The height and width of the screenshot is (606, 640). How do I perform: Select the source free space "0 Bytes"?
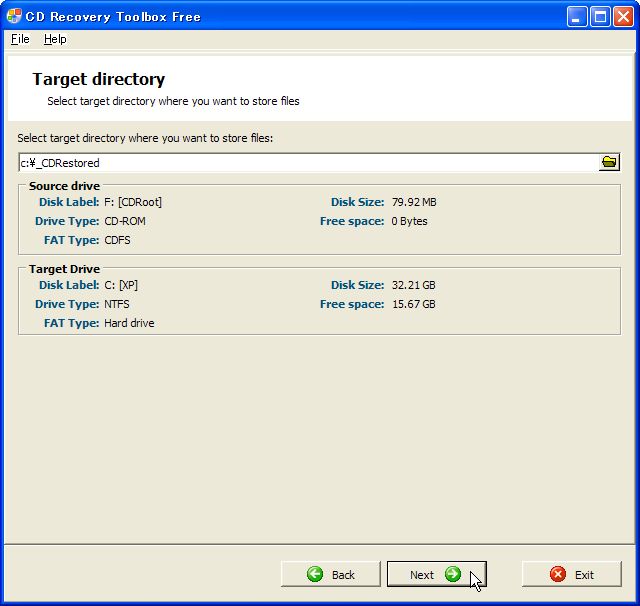[x=409, y=221]
